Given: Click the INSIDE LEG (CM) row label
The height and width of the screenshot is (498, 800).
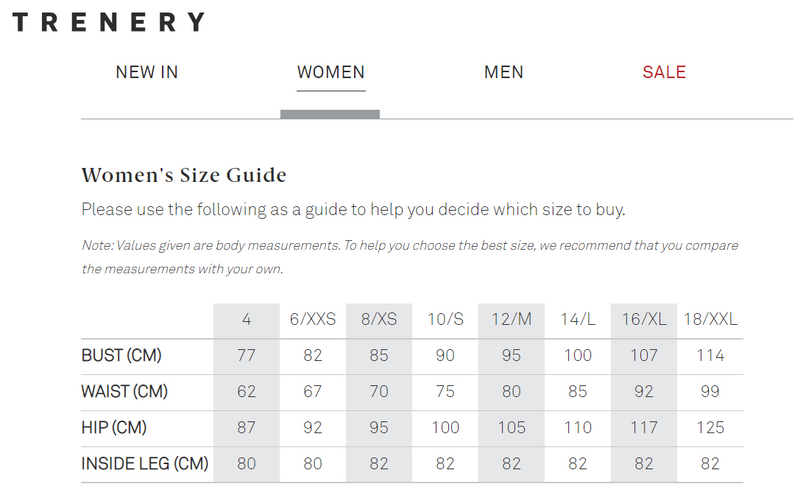Looking at the screenshot, I should [144, 464].
